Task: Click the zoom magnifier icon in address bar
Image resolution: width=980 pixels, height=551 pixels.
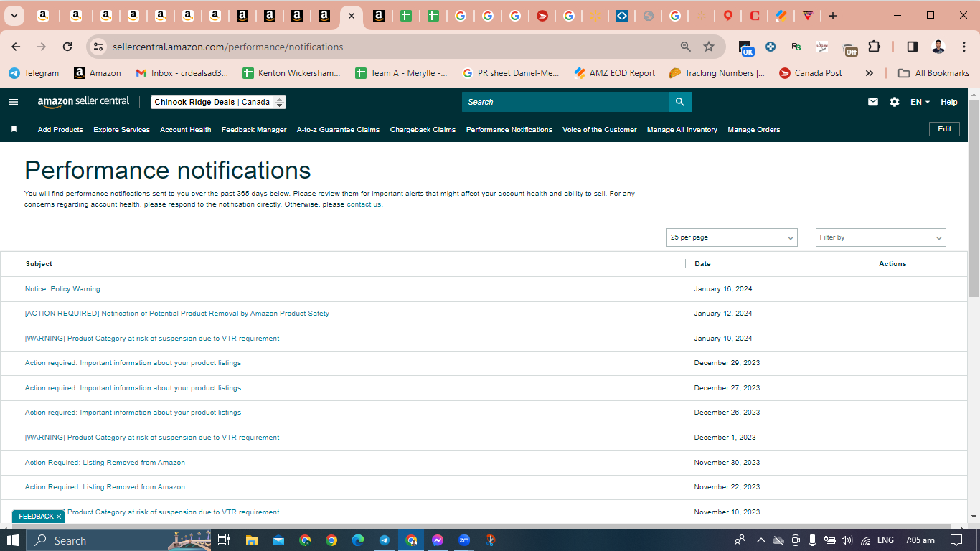Action: click(x=686, y=47)
